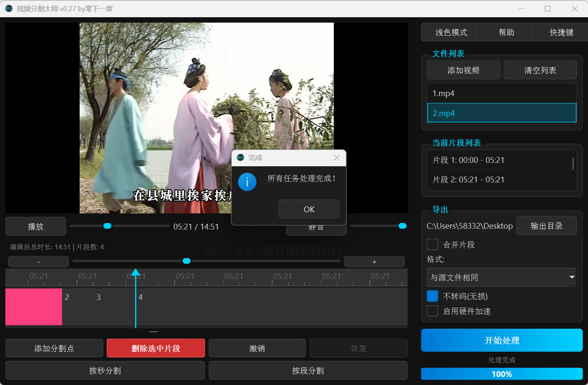Click the film icon on the 完成 dialog title
The image size is (588, 385).
pos(240,157)
